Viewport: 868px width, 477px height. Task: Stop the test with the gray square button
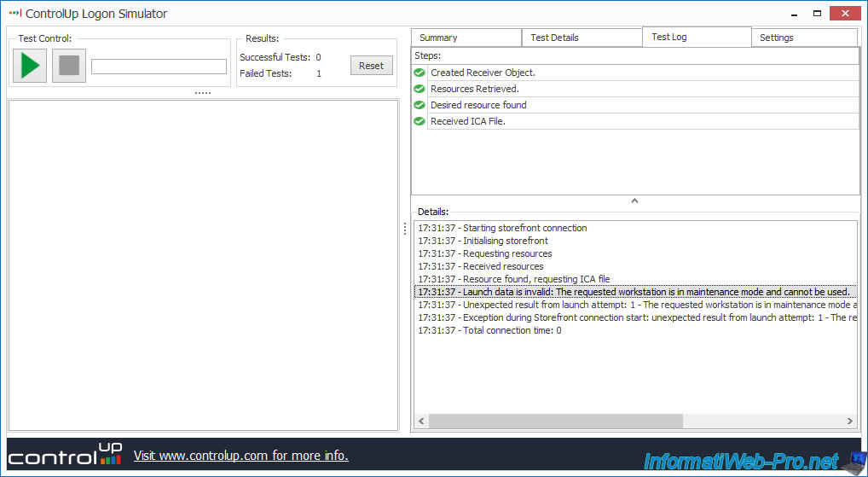[69, 66]
